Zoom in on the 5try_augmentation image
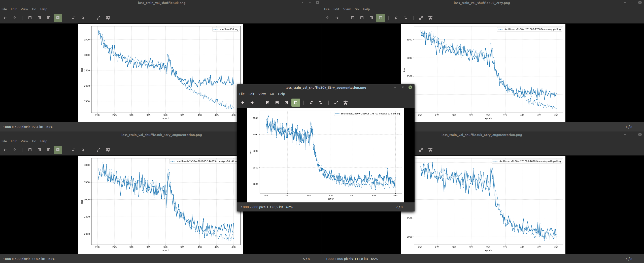Screen dimensions: 644x263 [277, 103]
